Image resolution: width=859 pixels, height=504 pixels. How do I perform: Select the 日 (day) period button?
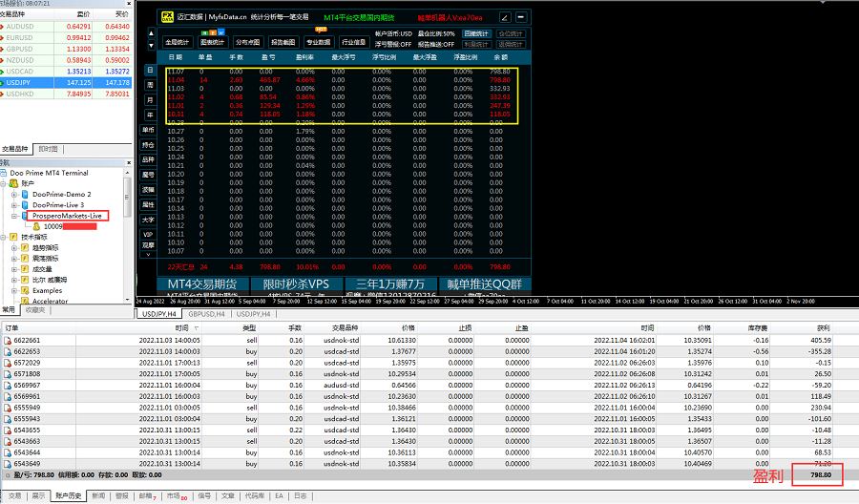(x=150, y=70)
